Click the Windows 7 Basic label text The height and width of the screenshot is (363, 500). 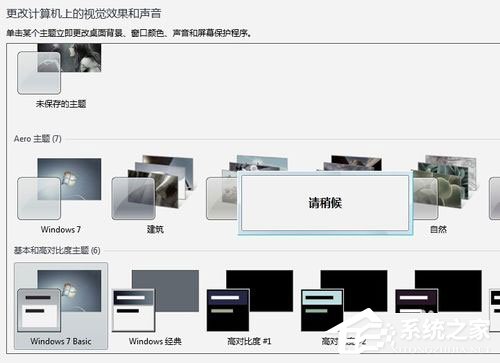click(61, 341)
